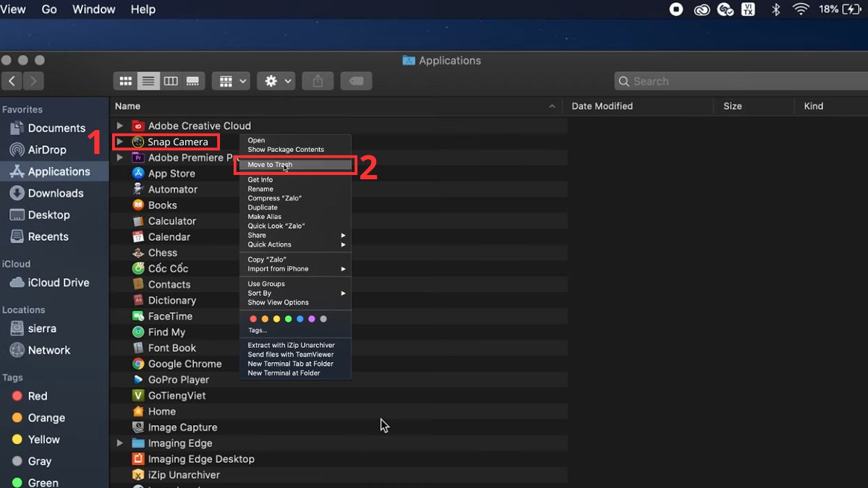
Task: Select the Chess app icon
Action: (x=138, y=253)
